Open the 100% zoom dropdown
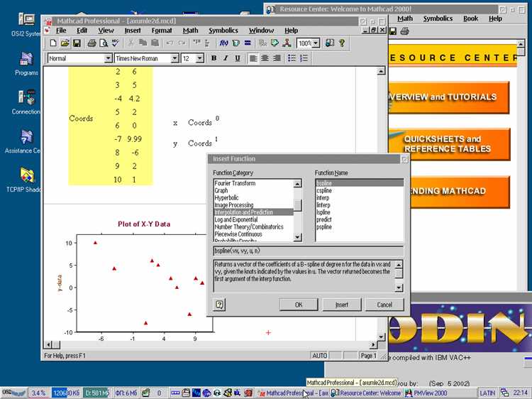The image size is (532, 399). [x=316, y=43]
